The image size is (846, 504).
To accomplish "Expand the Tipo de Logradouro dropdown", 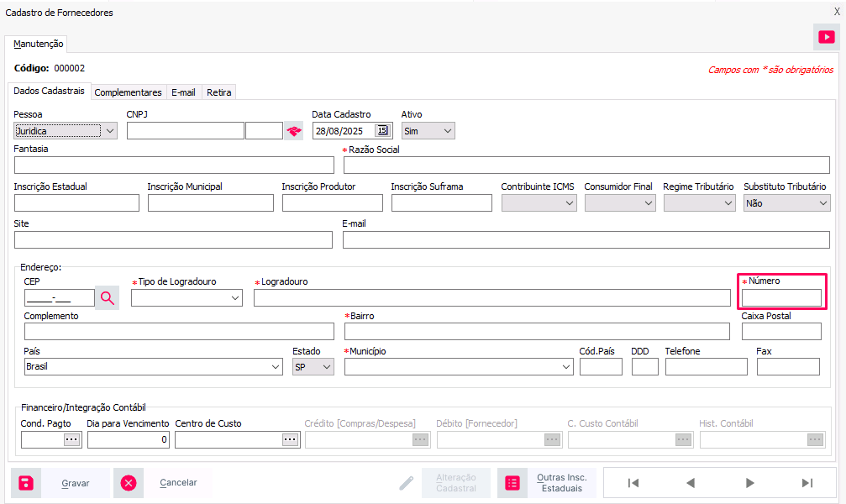I will [x=234, y=298].
